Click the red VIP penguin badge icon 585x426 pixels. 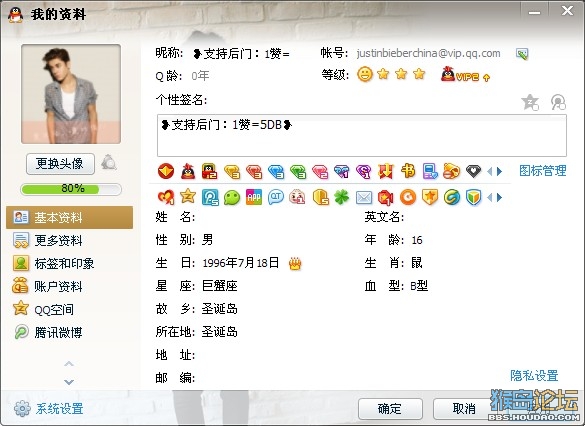coord(188,171)
